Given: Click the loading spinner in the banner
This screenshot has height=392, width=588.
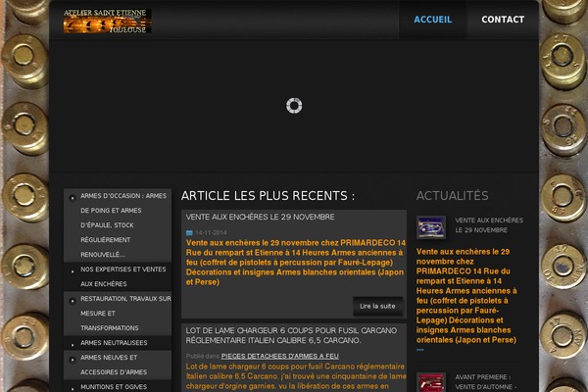Looking at the screenshot, I should point(294,106).
